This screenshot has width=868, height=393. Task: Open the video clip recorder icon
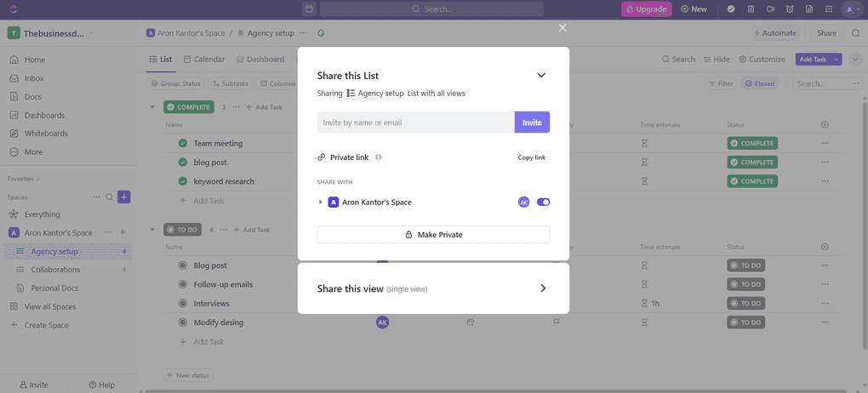pyautogui.click(x=770, y=9)
